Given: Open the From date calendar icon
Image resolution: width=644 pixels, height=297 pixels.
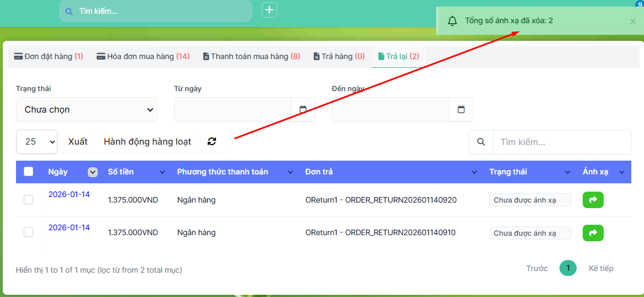Looking at the screenshot, I should 303,109.
